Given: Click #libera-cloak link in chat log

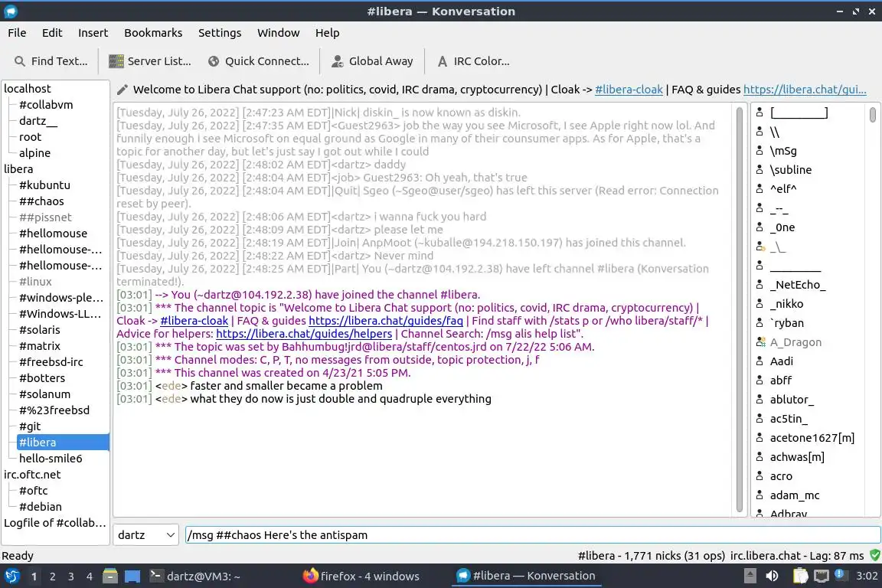Looking at the screenshot, I should pos(194,321).
